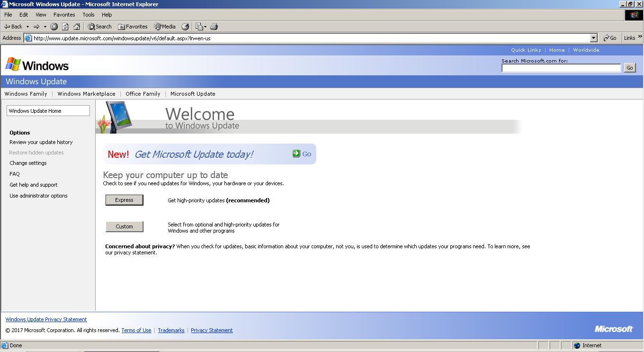644x352 pixels.
Task: Click the page icon in Address bar
Action: click(28, 38)
